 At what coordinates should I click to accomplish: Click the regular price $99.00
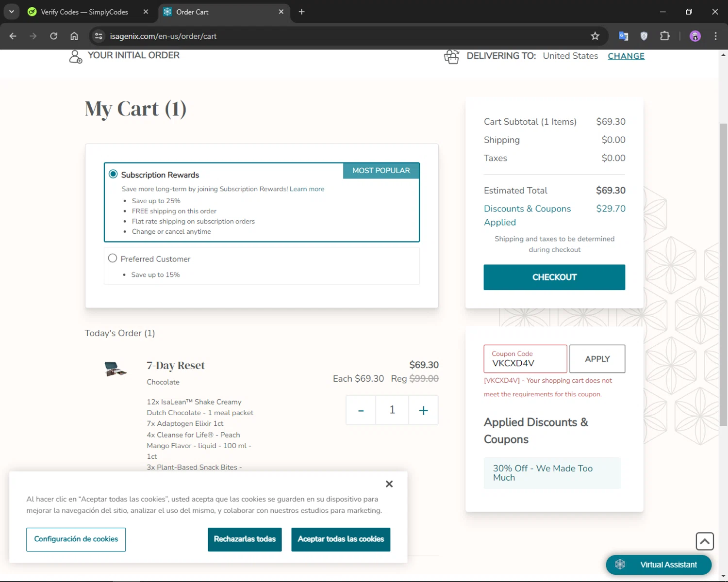(424, 379)
